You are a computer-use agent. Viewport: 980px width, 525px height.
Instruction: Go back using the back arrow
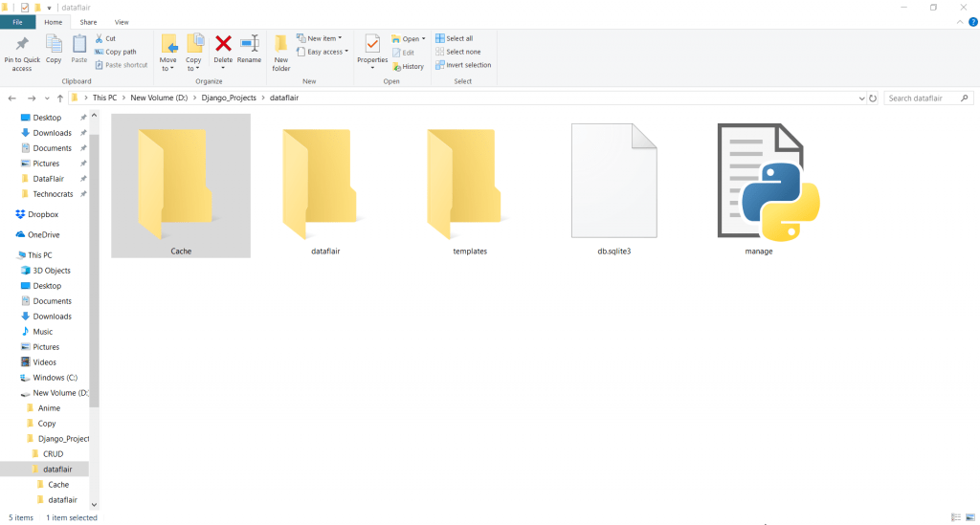coord(11,98)
